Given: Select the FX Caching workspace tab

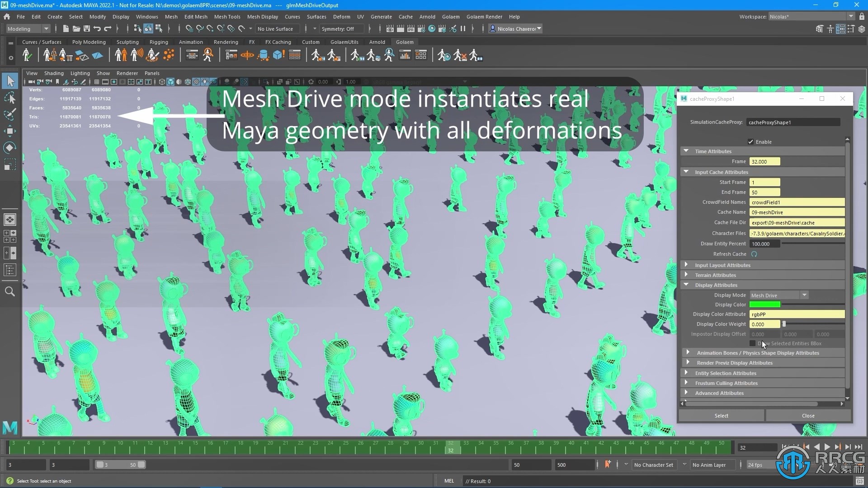Looking at the screenshot, I should (278, 42).
